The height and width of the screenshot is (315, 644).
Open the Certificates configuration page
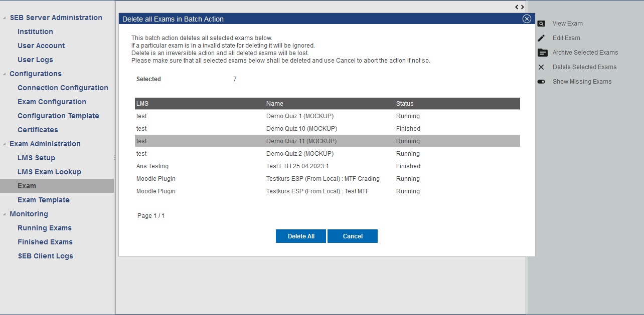pos(38,130)
